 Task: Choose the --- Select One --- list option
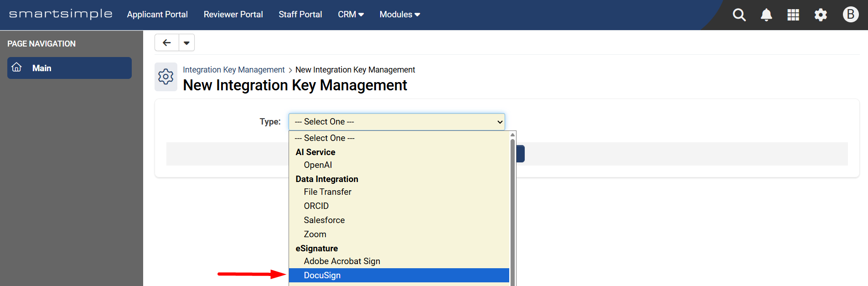click(399, 138)
